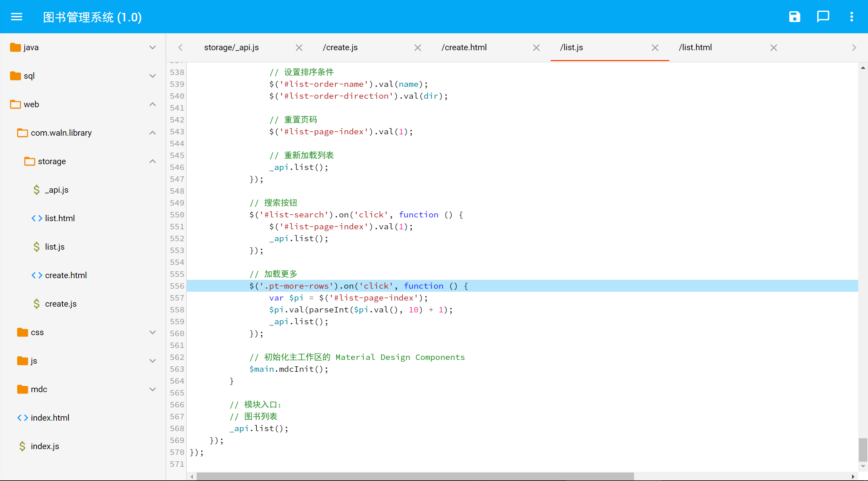
Task: Collapse the storage folder chevron
Action: click(x=153, y=161)
